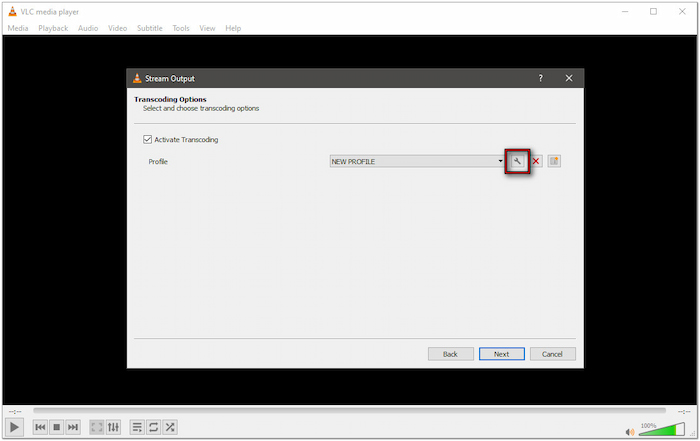The height and width of the screenshot is (441, 700).
Task: Open the Media menu
Action: point(18,28)
